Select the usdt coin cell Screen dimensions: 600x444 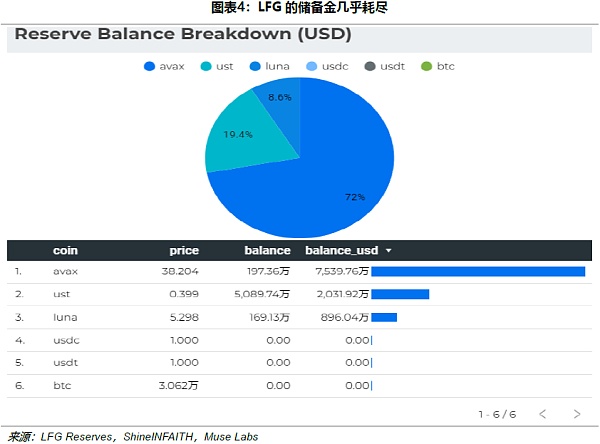click(65, 362)
